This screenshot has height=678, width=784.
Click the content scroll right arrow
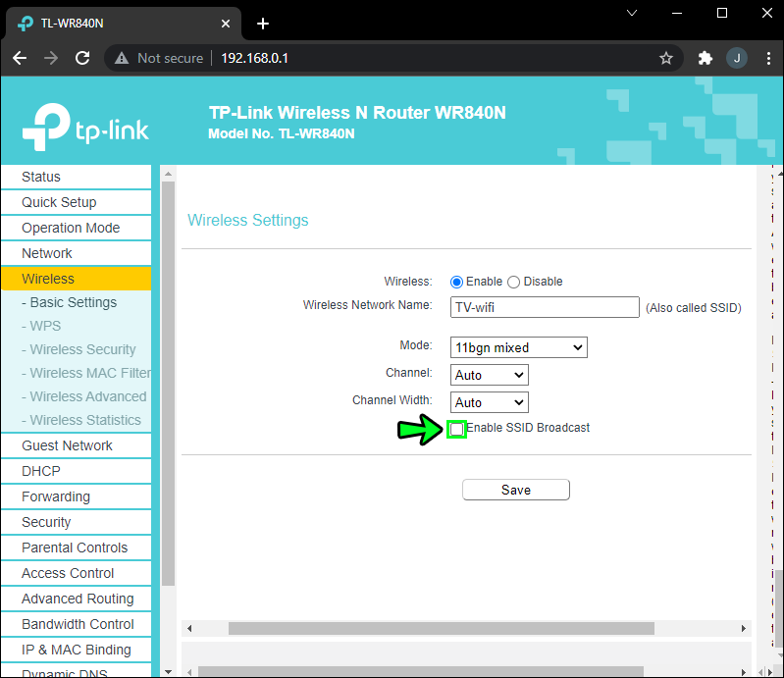tap(744, 628)
